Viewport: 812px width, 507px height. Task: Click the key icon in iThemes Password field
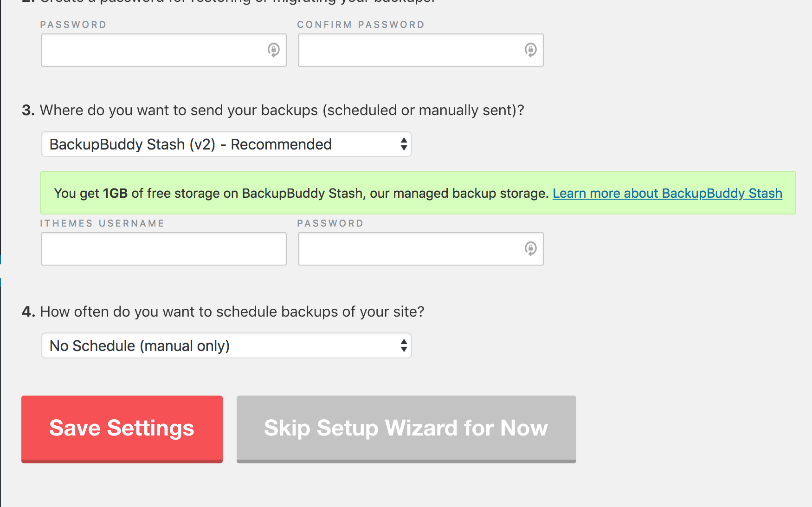[531, 248]
